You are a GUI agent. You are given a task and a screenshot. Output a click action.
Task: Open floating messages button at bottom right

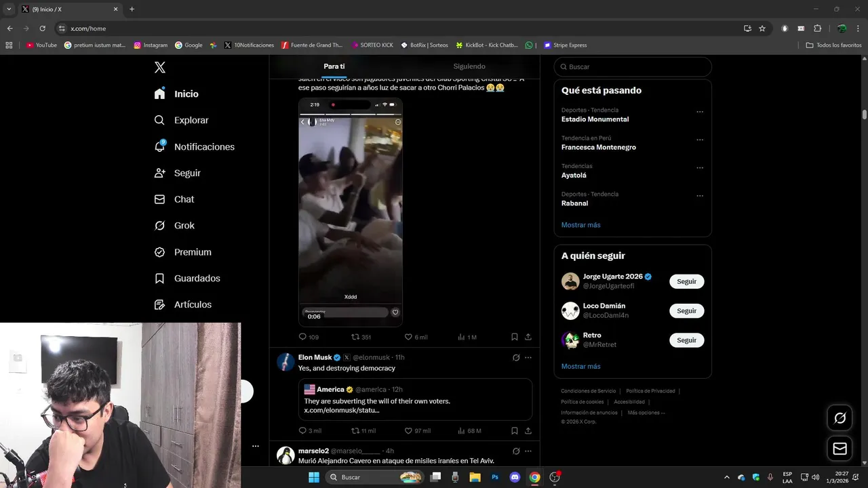(840, 449)
